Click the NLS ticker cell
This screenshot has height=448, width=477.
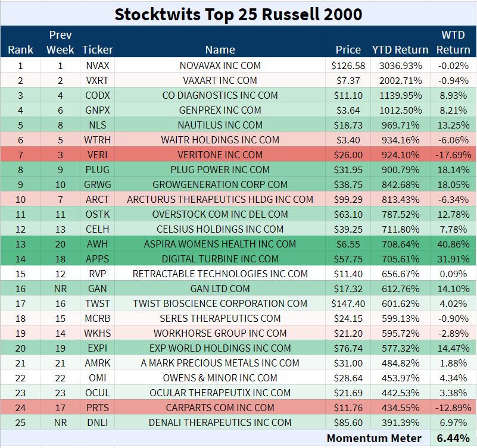[97, 125]
